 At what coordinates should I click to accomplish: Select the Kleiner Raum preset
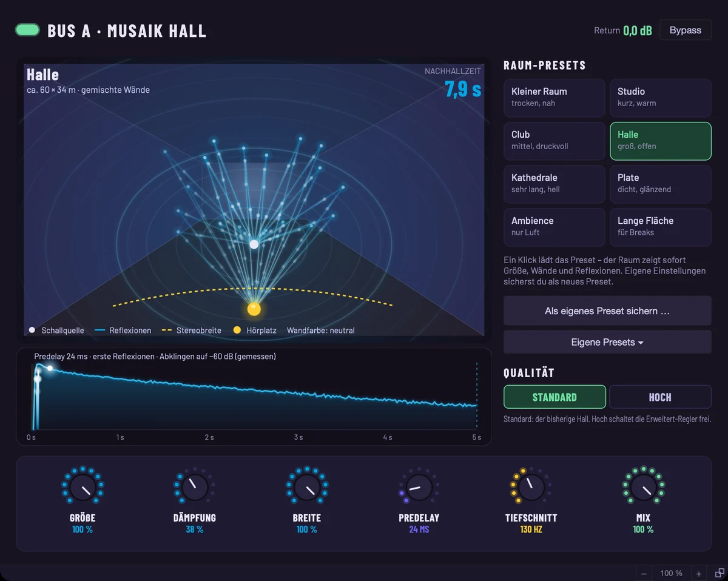click(x=554, y=98)
